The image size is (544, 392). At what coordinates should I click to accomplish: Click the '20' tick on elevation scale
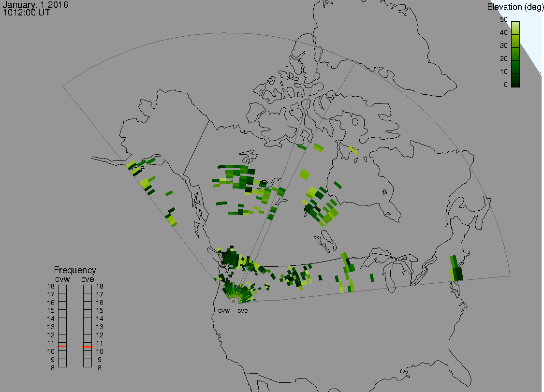tap(504, 58)
